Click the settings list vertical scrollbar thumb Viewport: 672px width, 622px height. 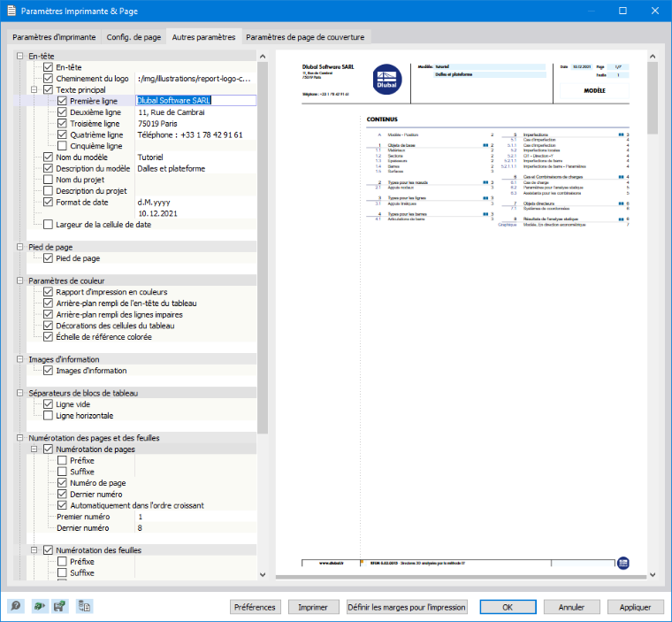(x=263, y=248)
